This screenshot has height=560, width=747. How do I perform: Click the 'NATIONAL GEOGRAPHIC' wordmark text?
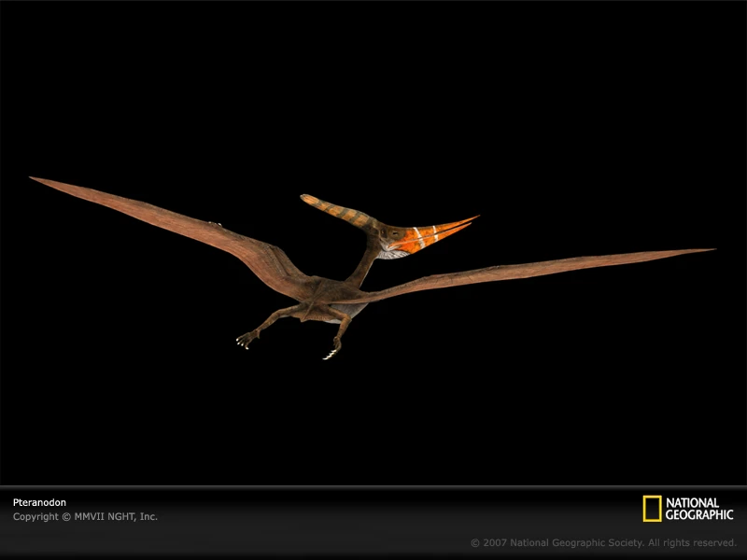tap(698, 509)
